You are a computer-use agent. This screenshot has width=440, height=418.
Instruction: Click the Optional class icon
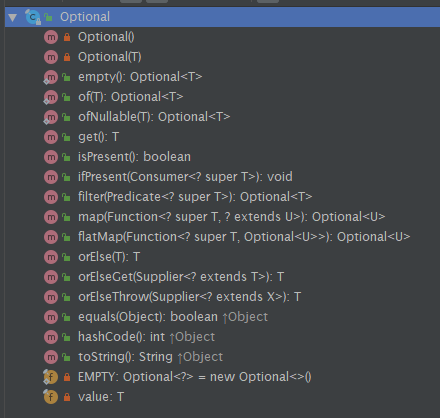pyautogui.click(x=33, y=17)
